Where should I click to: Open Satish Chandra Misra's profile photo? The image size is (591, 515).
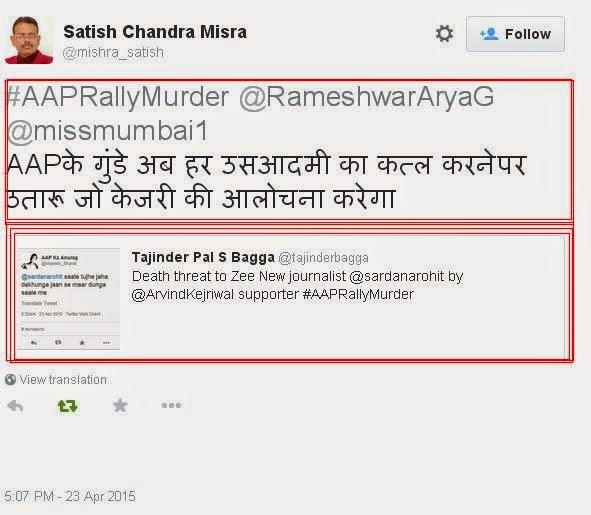tap(29, 40)
